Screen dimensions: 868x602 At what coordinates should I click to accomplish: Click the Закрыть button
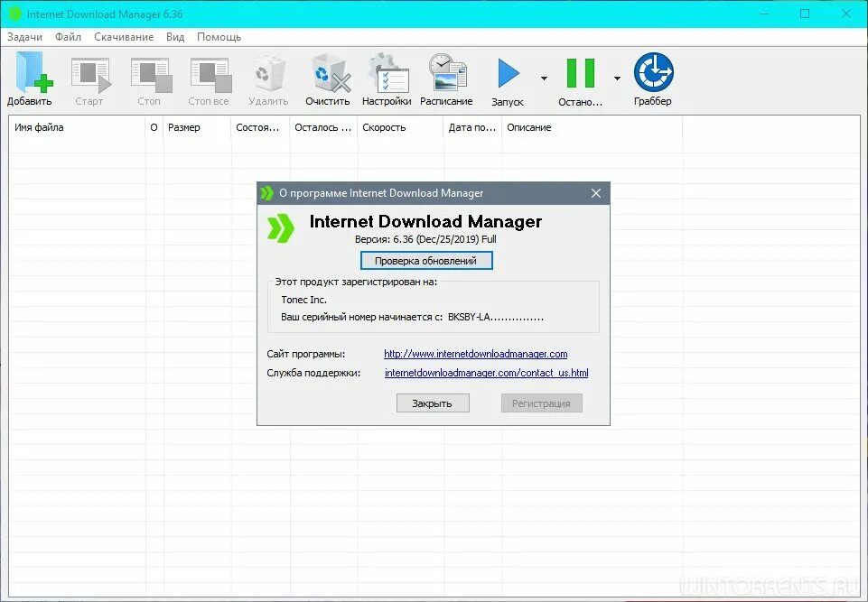click(433, 403)
